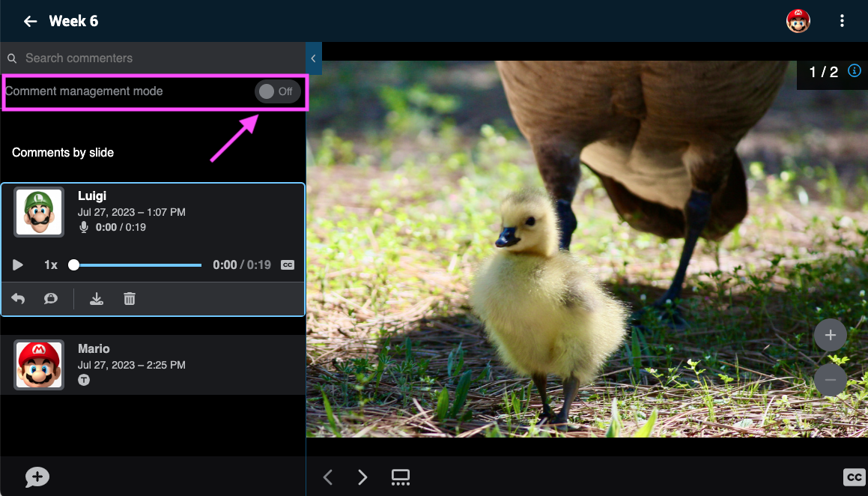Click the back arrow next to Week 6
868x496 pixels.
coord(30,21)
